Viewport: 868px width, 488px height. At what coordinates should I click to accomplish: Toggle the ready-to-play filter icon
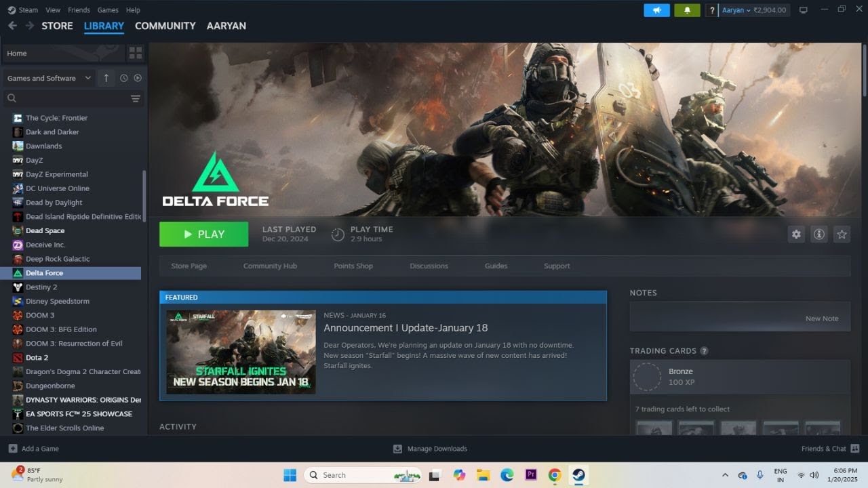click(138, 78)
